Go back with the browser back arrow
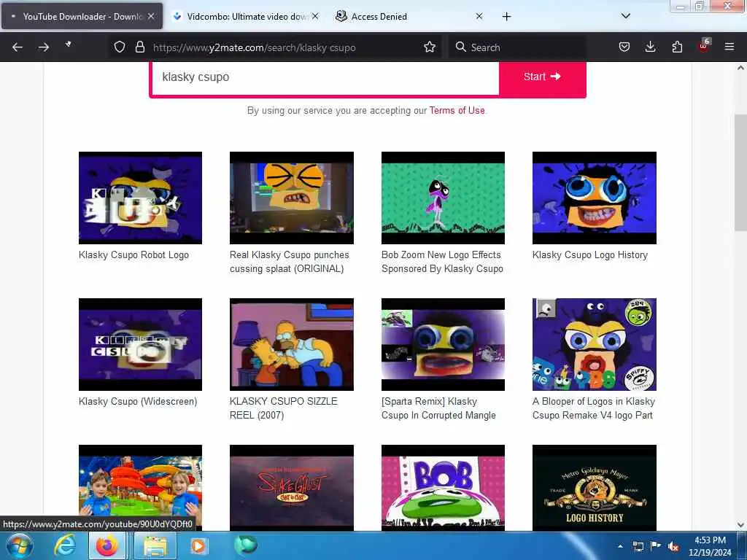 tap(18, 47)
